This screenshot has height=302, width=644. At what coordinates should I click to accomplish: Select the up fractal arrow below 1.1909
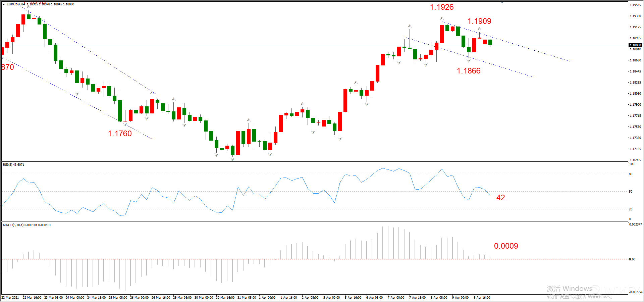tap(480, 29)
